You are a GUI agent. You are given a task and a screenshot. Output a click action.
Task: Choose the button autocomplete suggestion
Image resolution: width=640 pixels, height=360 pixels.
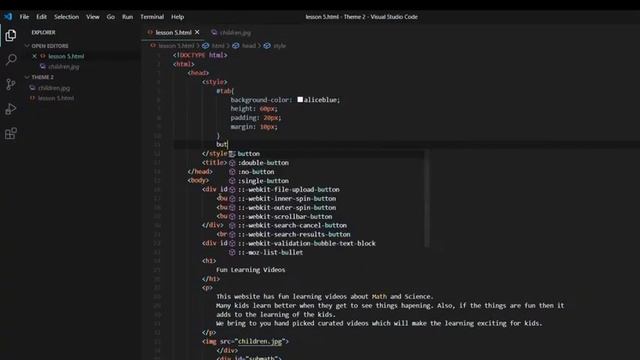pyautogui.click(x=327, y=154)
